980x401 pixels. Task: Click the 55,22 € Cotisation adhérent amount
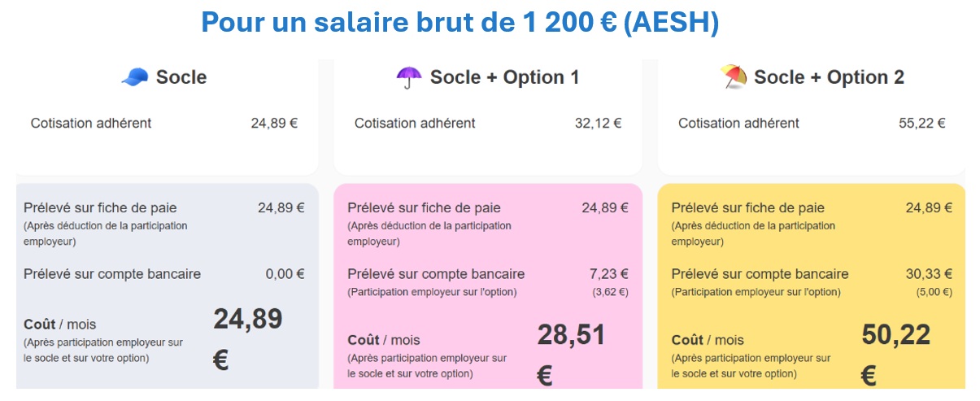[921, 124]
